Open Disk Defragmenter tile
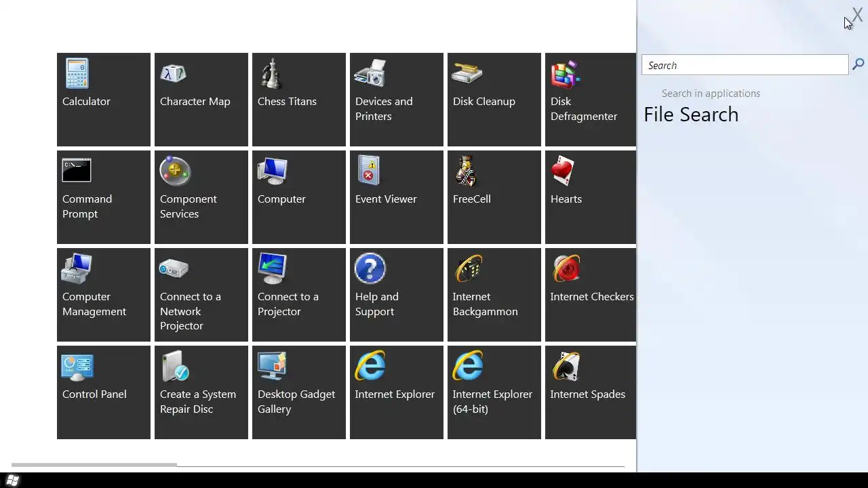 (x=591, y=100)
